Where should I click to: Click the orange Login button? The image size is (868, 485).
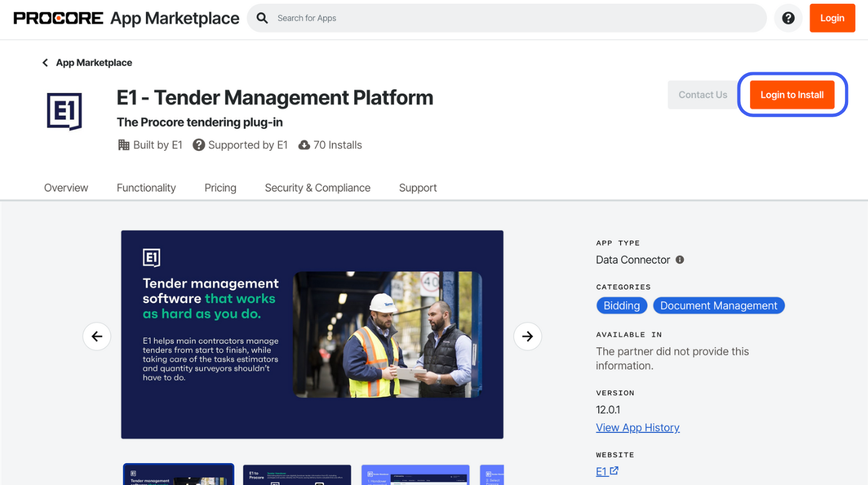pyautogui.click(x=832, y=18)
